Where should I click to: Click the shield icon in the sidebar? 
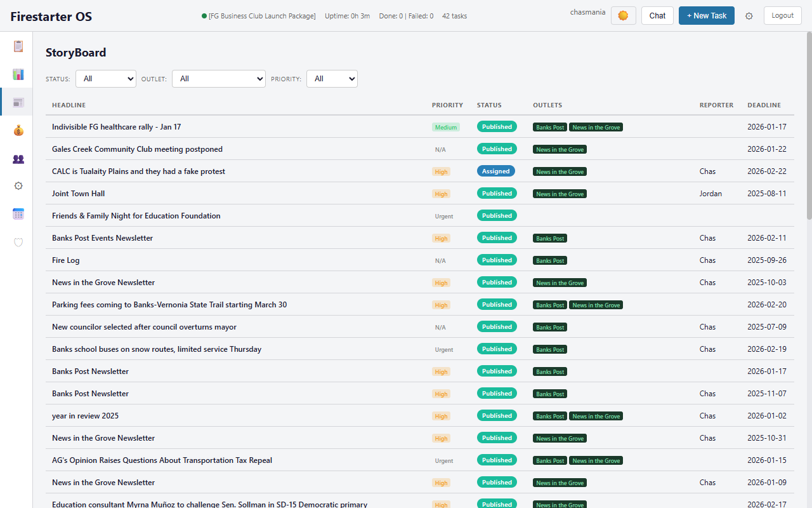pos(18,242)
